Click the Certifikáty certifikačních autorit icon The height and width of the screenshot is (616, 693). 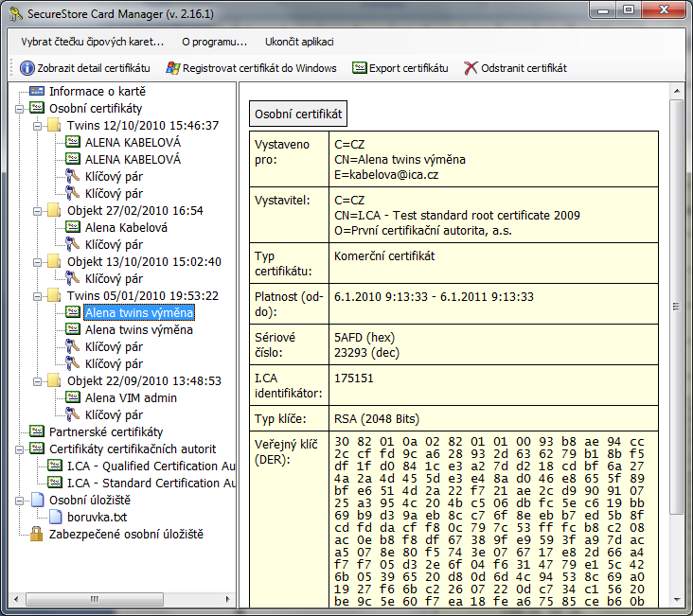(x=37, y=449)
